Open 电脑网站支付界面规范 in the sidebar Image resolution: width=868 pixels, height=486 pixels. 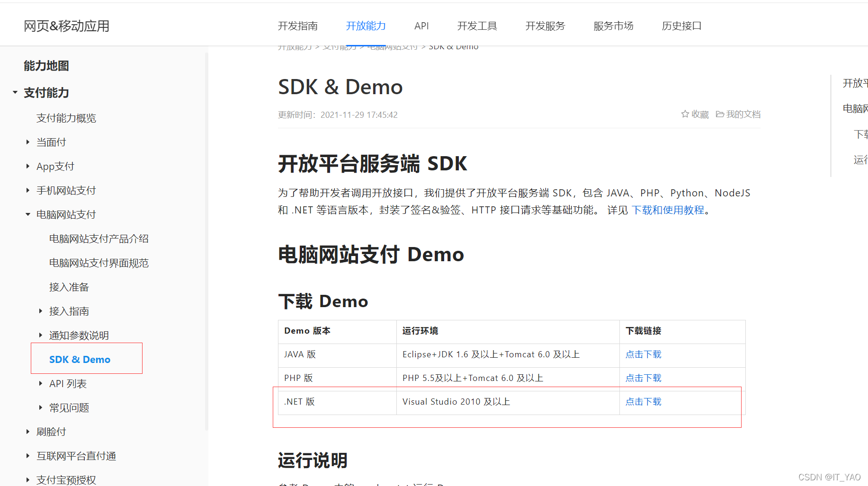(x=99, y=263)
